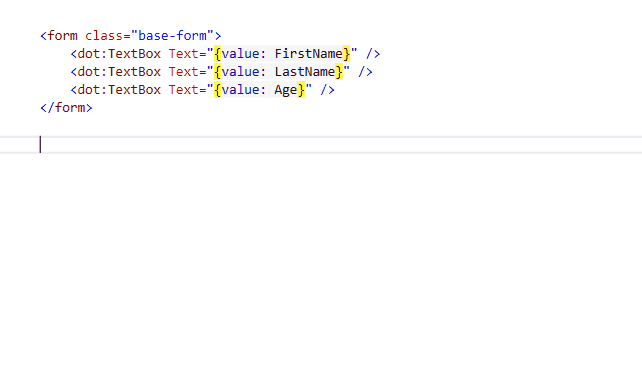Click the closing </form> tag

coord(66,108)
